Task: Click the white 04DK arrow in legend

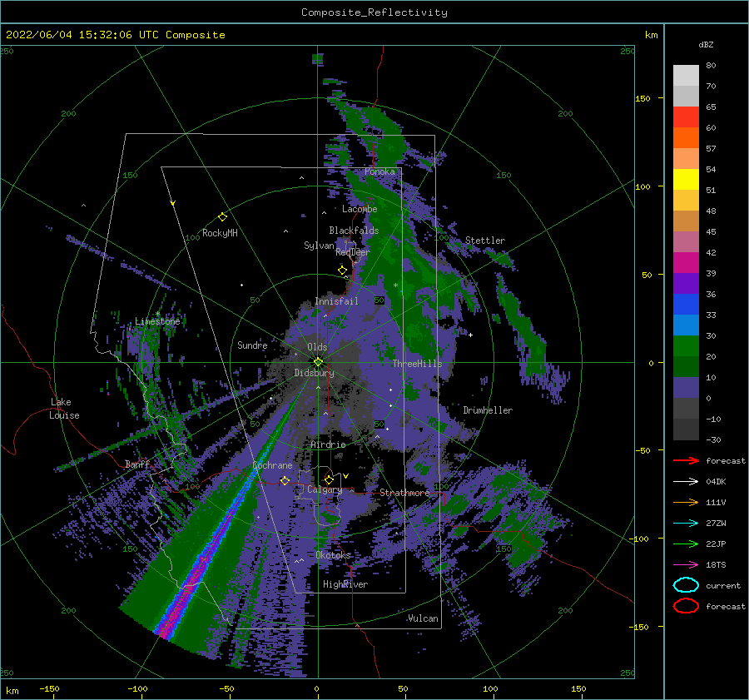Action: click(x=686, y=482)
